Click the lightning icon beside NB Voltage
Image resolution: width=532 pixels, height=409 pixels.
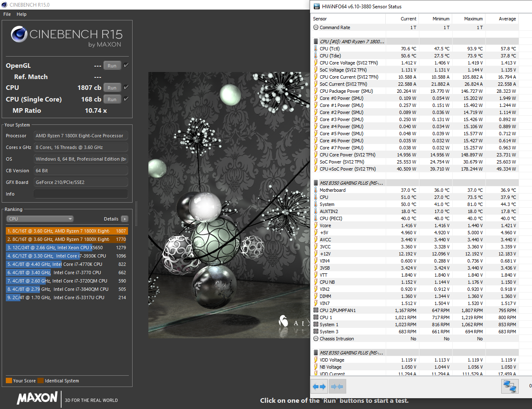[x=316, y=367]
